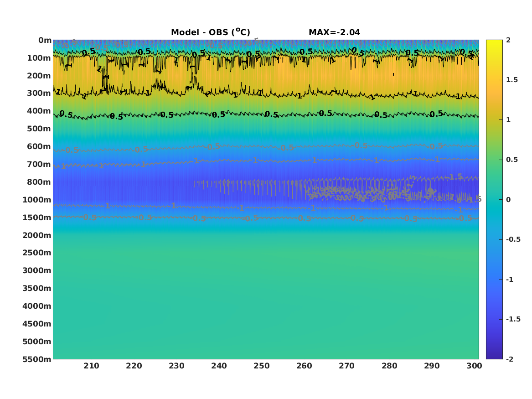
Task: Click the '1500m' depth axis label
Action: point(37,218)
